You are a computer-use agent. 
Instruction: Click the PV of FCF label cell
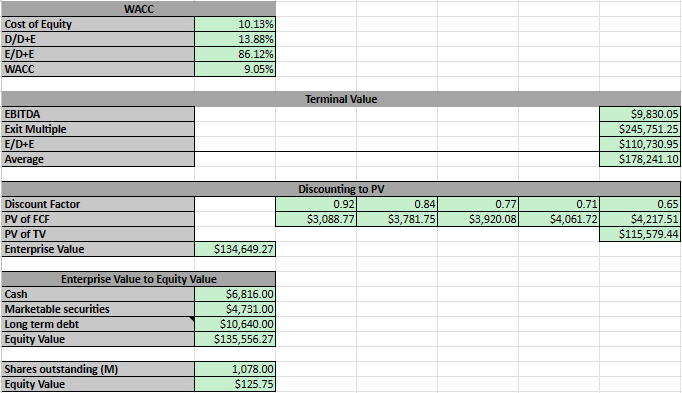click(x=98, y=219)
